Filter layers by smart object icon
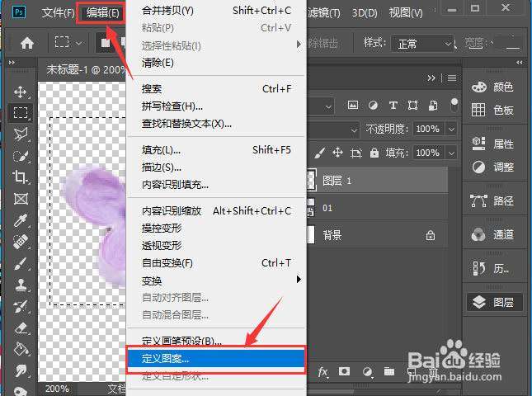 [433, 106]
